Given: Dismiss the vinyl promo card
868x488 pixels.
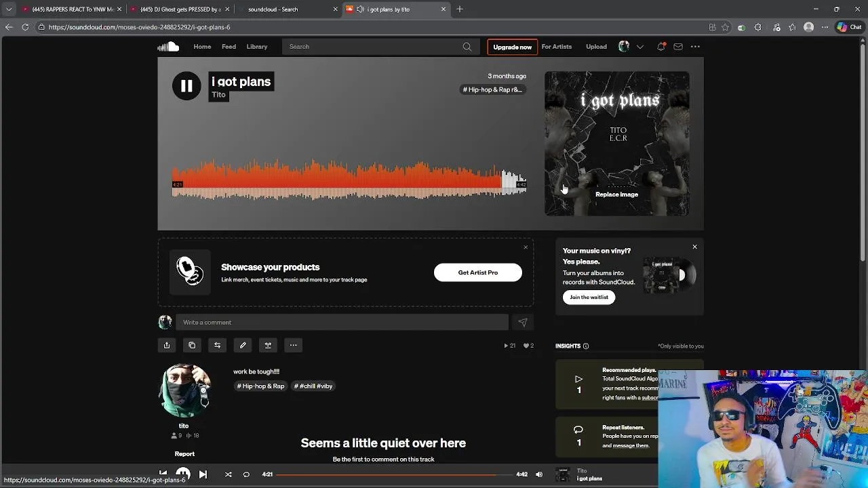Looking at the screenshot, I should click(x=694, y=247).
